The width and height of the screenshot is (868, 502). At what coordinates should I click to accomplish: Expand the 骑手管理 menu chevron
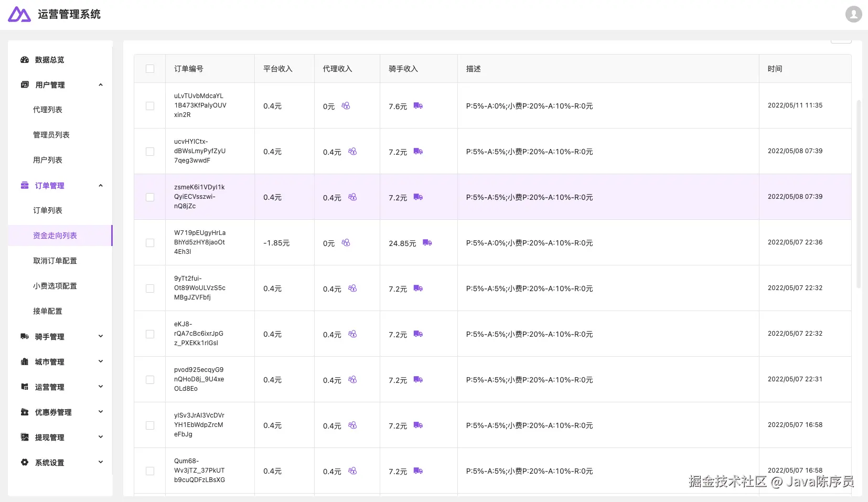pyautogui.click(x=101, y=336)
